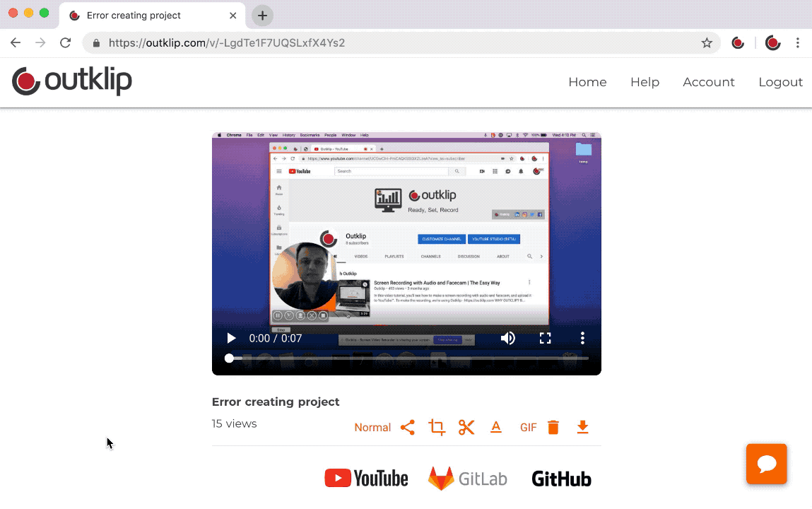
Task: Delete the video with trash icon
Action: pyautogui.click(x=553, y=427)
